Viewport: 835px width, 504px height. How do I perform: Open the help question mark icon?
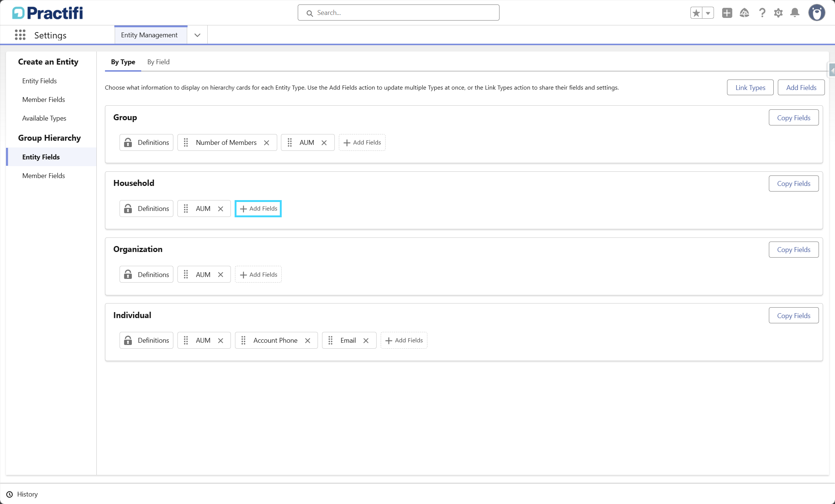(762, 13)
